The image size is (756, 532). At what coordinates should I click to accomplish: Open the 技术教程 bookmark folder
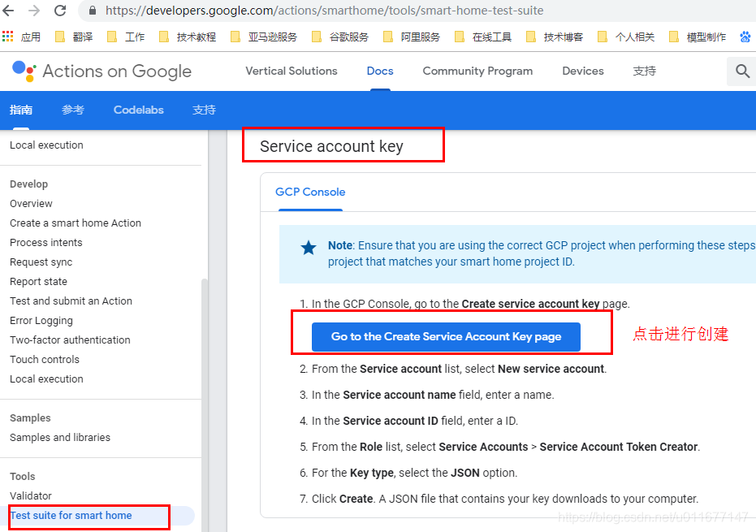click(188, 37)
